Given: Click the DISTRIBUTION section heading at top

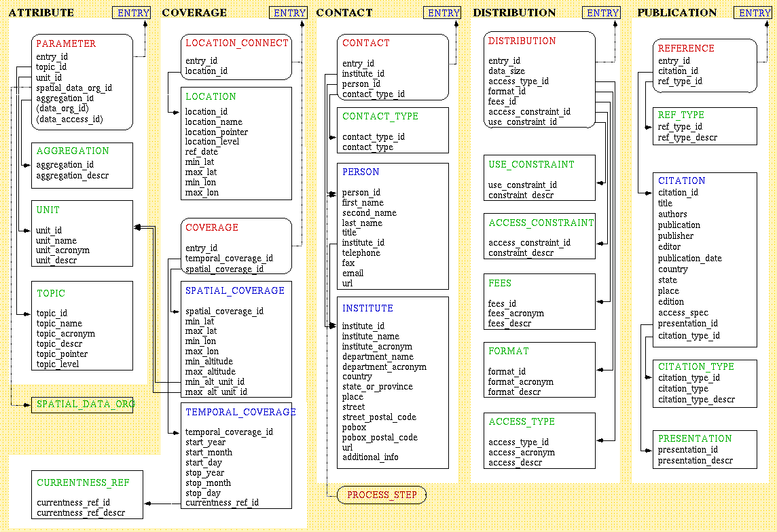Looking at the screenshot, I should pos(514,13).
